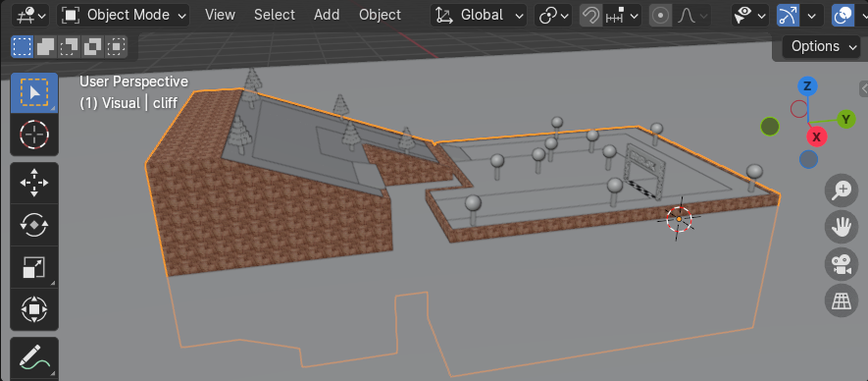
Task: Select the extend selection mode
Action: (45, 47)
